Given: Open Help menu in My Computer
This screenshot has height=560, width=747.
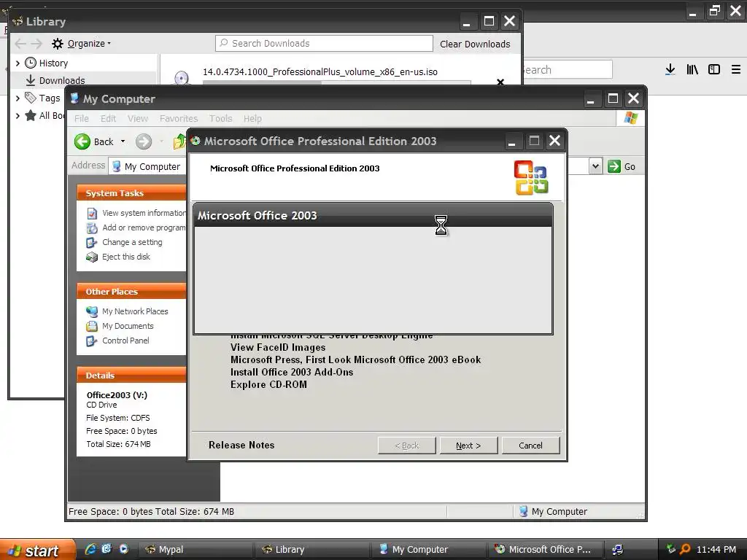Looking at the screenshot, I should (252, 119).
